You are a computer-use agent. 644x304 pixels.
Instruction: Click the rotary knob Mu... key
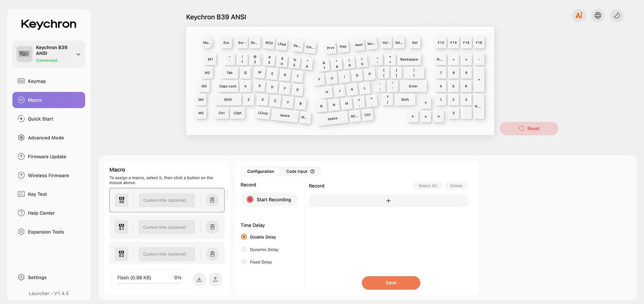(x=207, y=43)
